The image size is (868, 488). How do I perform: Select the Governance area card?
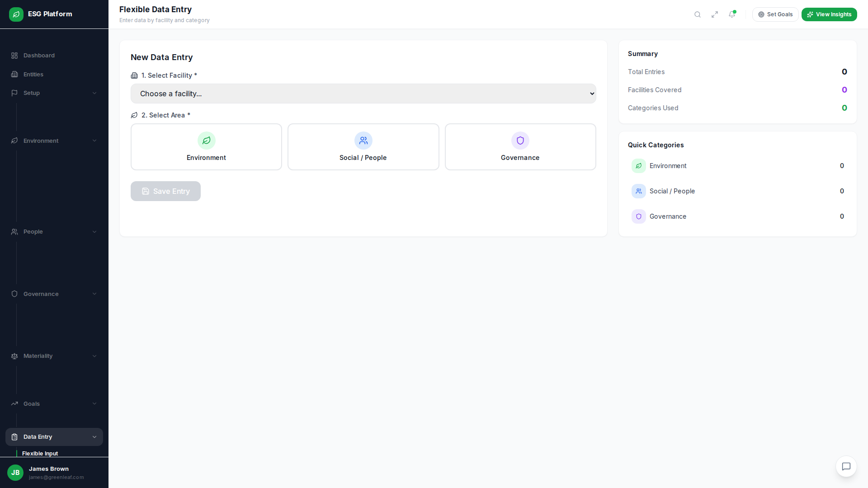click(x=520, y=147)
